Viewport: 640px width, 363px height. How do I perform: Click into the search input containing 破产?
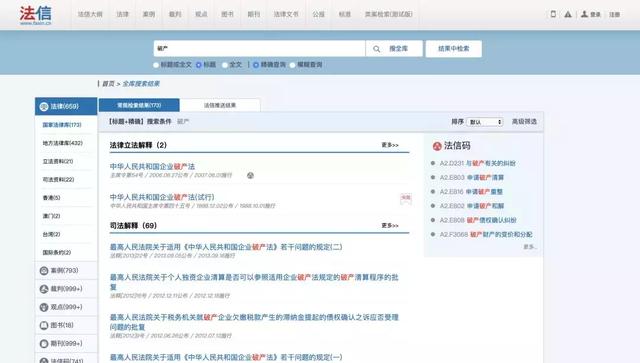(x=259, y=49)
